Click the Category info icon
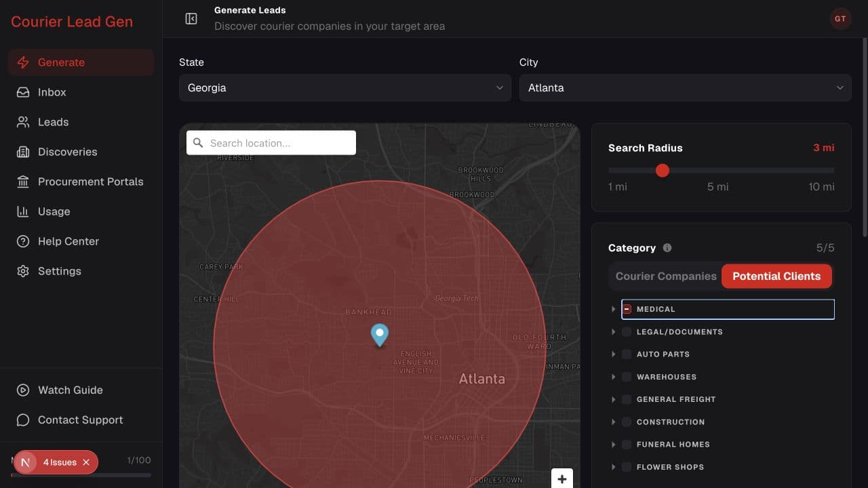This screenshot has height=488, width=868. coord(667,248)
